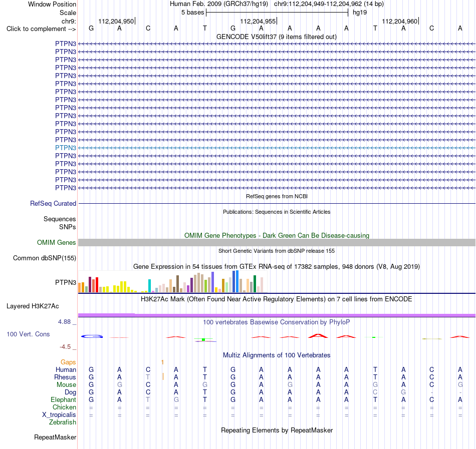Select the X_tropicalis species label

[x=59, y=415]
